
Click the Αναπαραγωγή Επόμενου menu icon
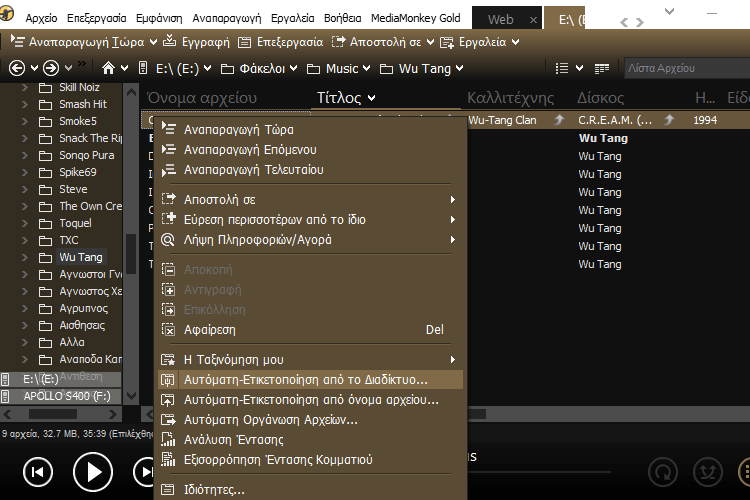[x=168, y=149]
